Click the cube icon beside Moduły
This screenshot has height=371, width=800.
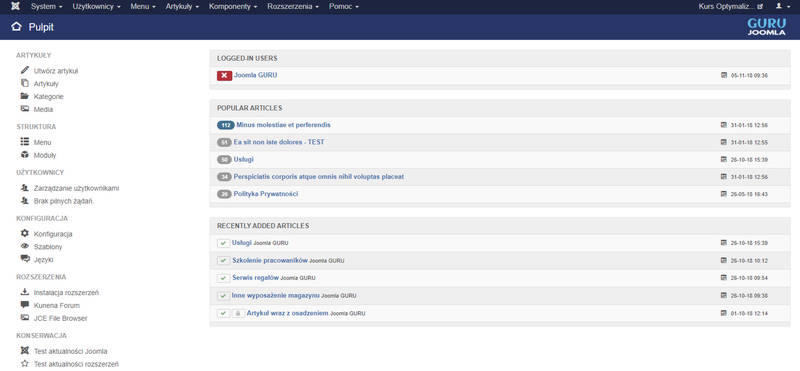pos(24,155)
